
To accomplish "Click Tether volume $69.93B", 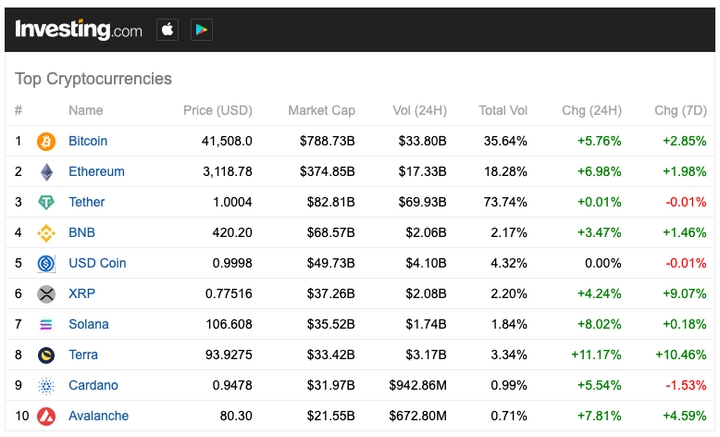I will (422, 202).
